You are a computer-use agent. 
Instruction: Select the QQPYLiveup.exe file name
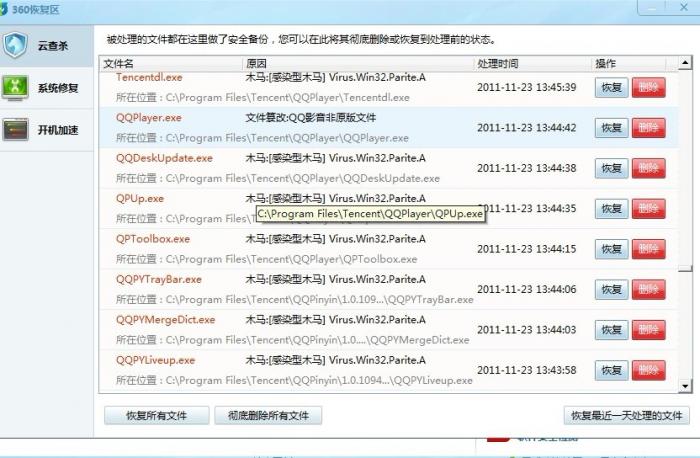coord(155,360)
